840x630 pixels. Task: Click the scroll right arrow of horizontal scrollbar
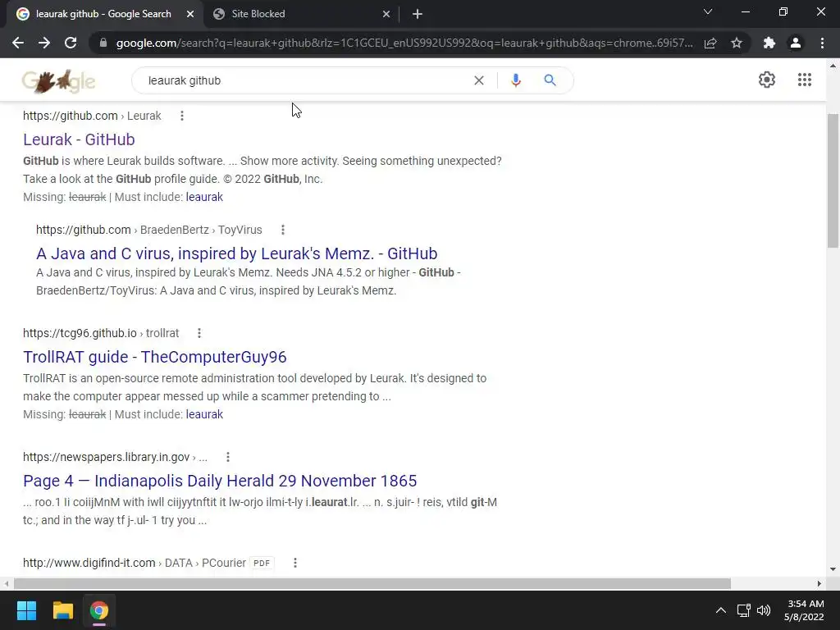pos(819,583)
